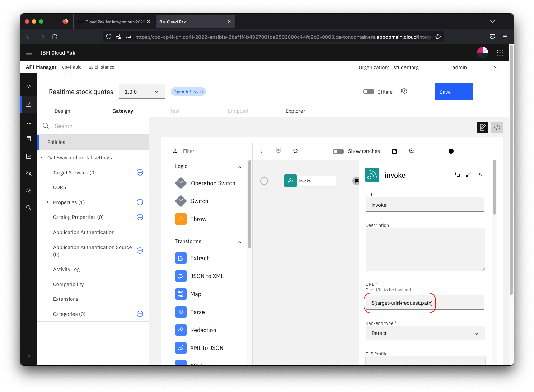Collapse the Transforms palette section
Screen dimensions: 534x392
pyautogui.click(x=240, y=242)
